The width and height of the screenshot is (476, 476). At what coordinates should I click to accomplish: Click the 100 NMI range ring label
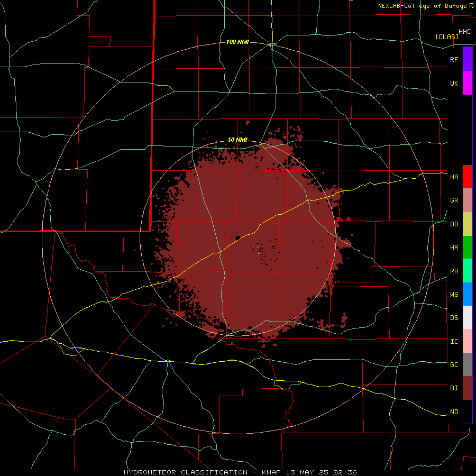click(237, 42)
